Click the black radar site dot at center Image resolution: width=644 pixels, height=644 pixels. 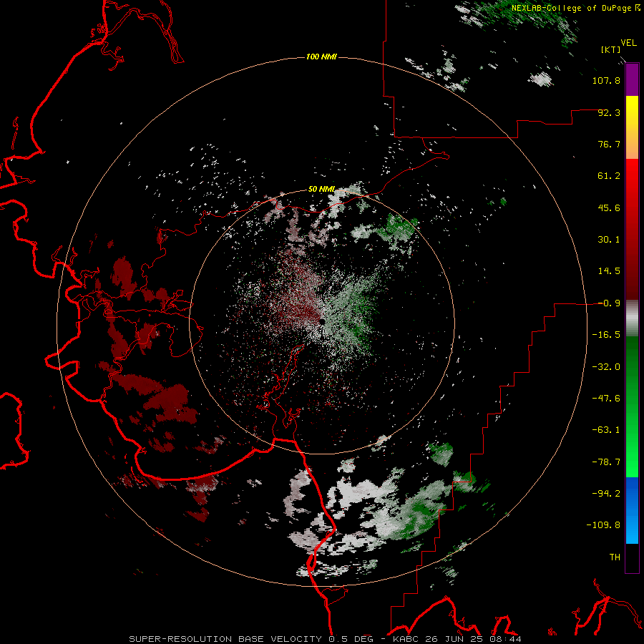click(323, 321)
